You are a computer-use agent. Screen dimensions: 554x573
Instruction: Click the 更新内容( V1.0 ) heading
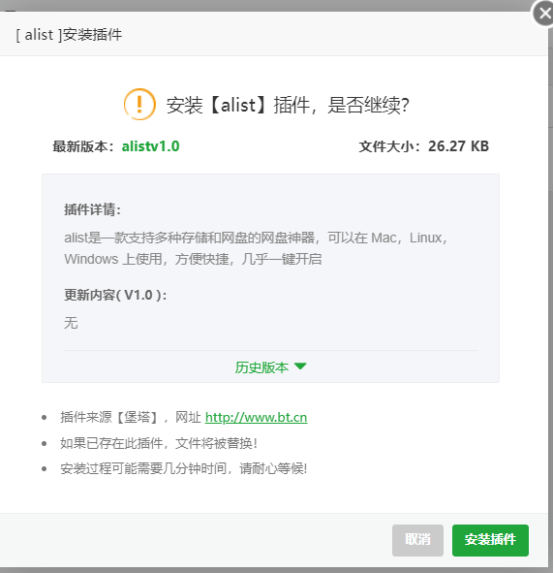[x=115, y=295]
